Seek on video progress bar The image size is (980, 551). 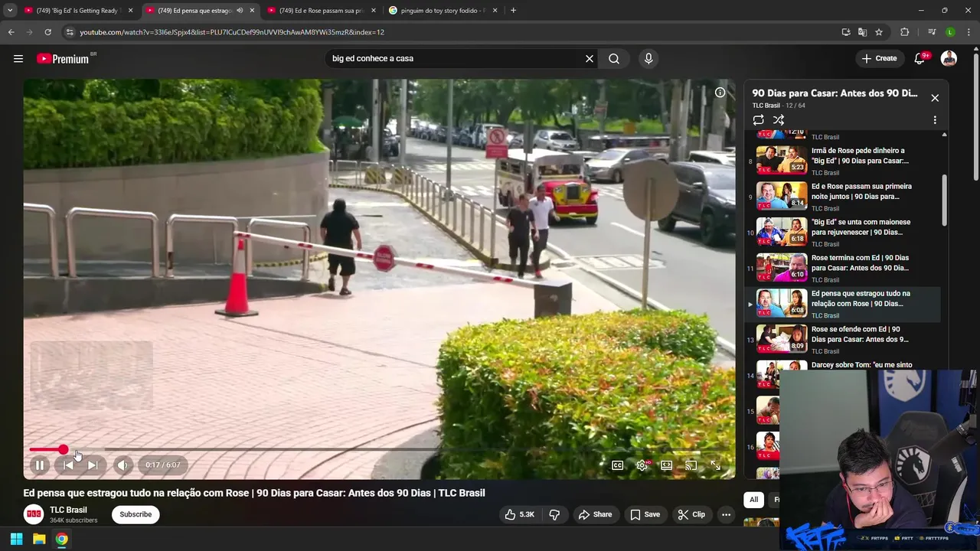click(379, 449)
